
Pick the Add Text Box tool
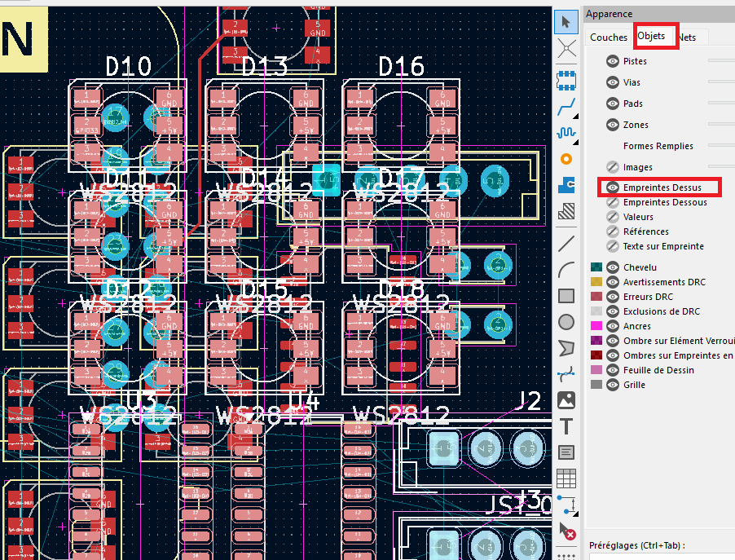[x=566, y=452]
